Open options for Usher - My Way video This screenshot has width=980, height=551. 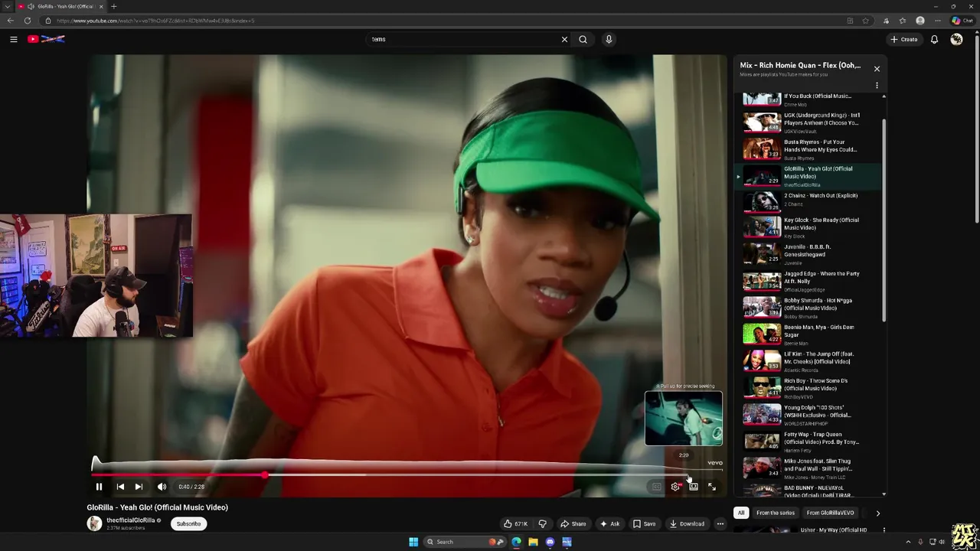tap(884, 530)
